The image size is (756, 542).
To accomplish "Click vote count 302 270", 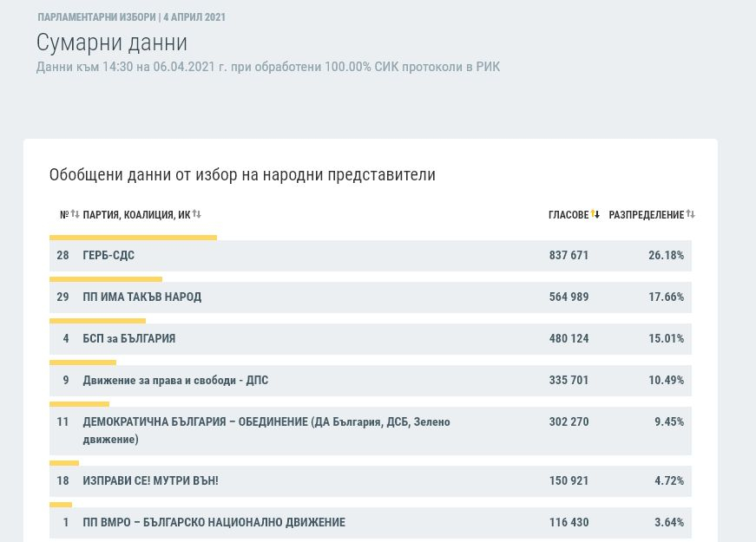I will click(x=569, y=422).
